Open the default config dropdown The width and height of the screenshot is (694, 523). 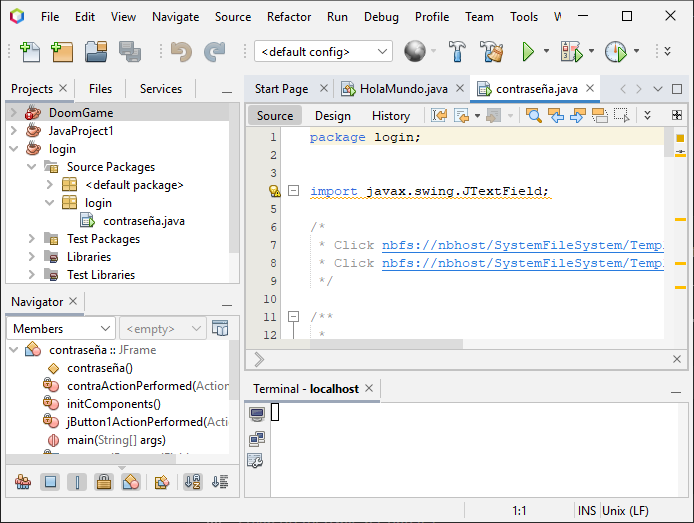pos(324,51)
